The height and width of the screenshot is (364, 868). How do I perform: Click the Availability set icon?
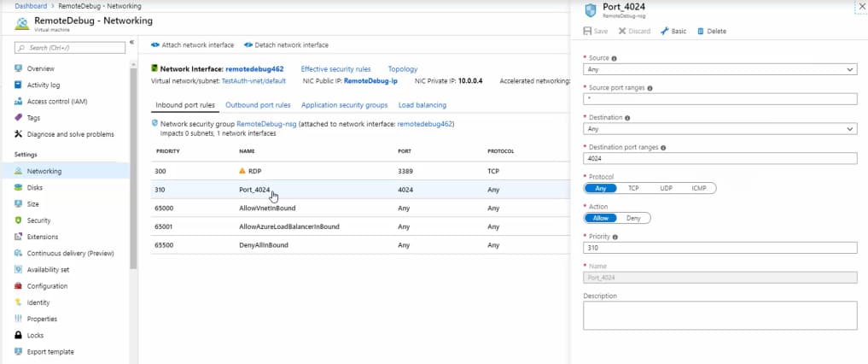[x=18, y=270]
